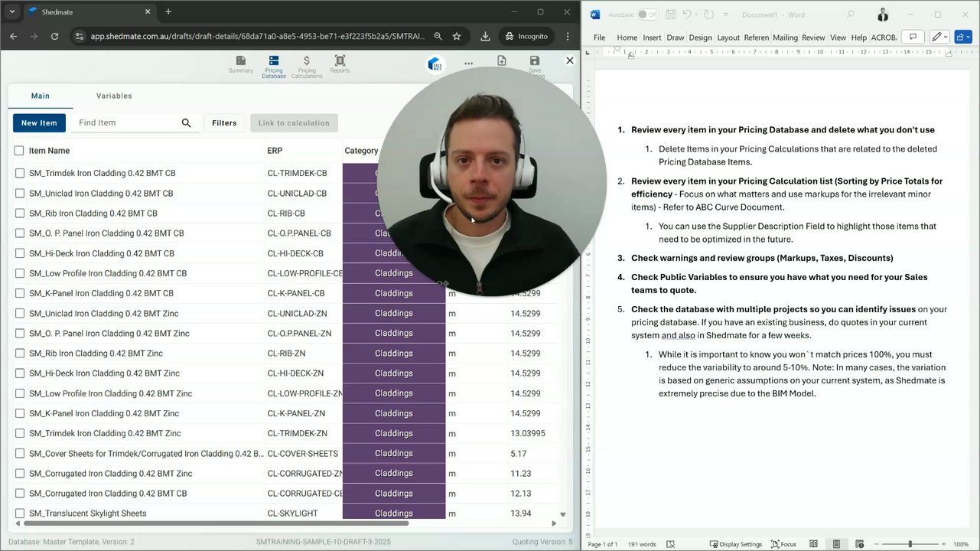Open the Editing mode pencil dropdown in Word

pos(939,37)
